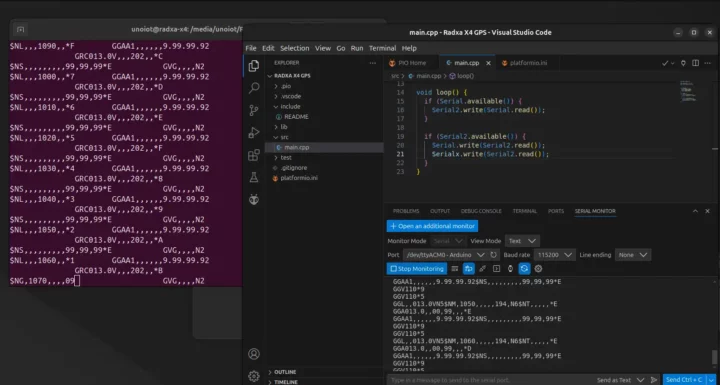Viewport: 720px width, 385px height.
Task: Open the PlatformIO alien icon view
Action: pyautogui.click(x=253, y=199)
